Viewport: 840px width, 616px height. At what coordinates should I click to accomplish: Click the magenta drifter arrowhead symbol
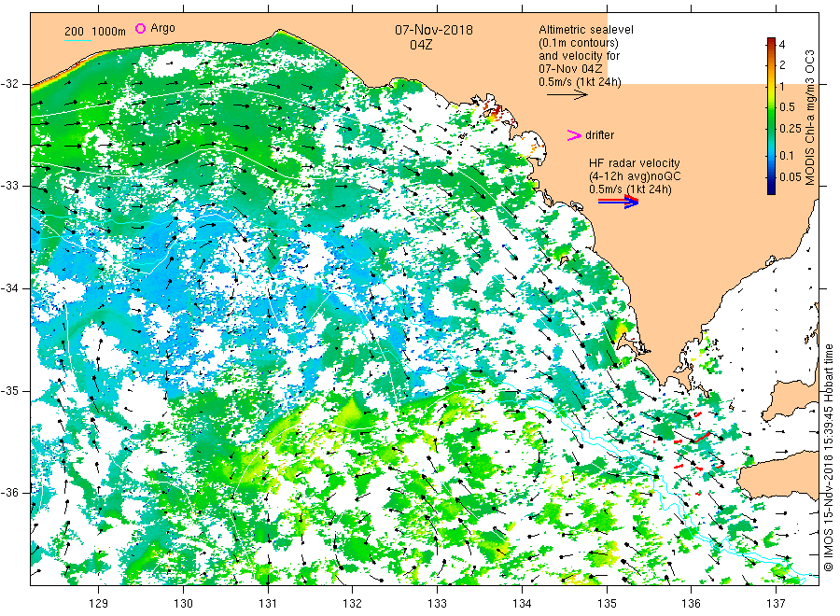(574, 135)
